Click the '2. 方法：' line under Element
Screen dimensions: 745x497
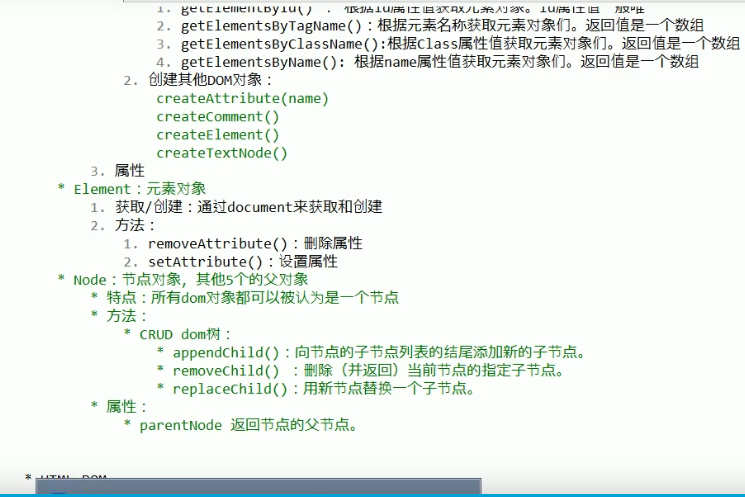pos(123,225)
